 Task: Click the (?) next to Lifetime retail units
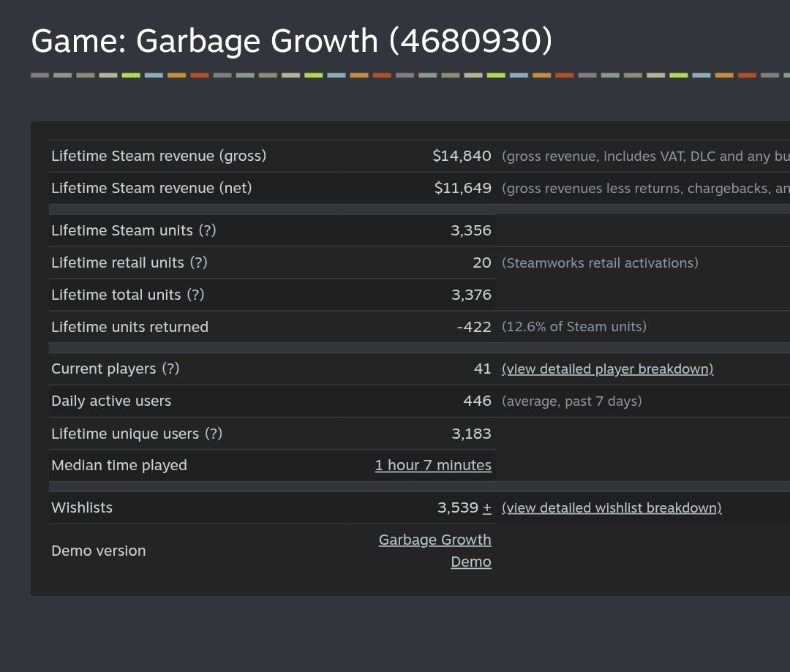198,263
